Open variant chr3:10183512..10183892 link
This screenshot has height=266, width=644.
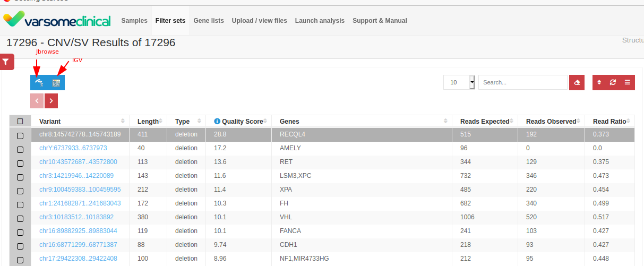pos(76,217)
